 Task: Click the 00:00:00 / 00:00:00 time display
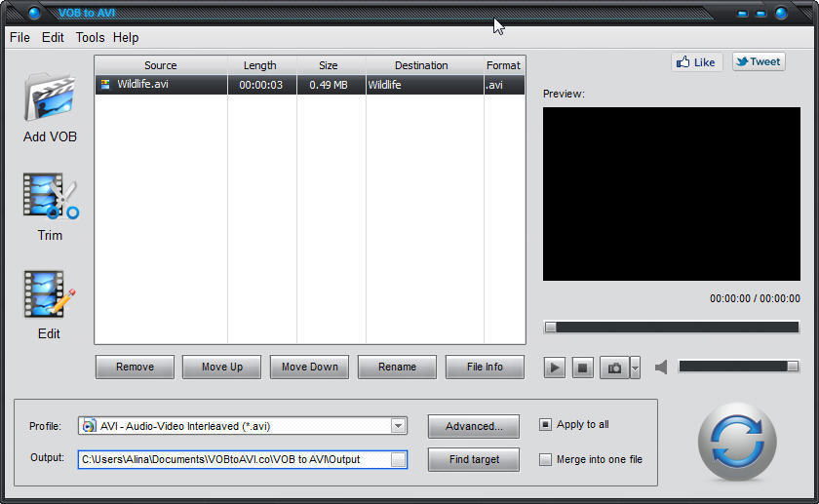(x=755, y=298)
